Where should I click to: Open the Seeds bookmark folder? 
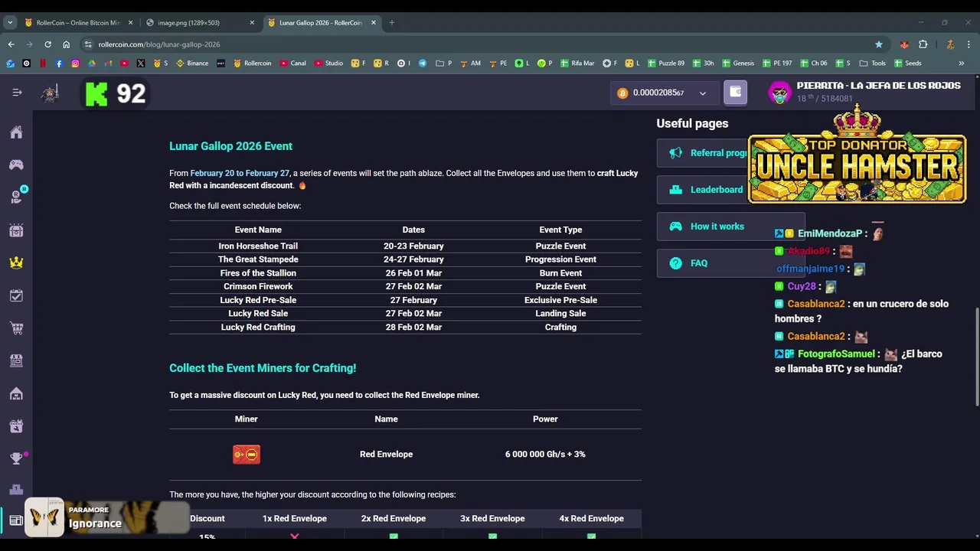coord(907,64)
